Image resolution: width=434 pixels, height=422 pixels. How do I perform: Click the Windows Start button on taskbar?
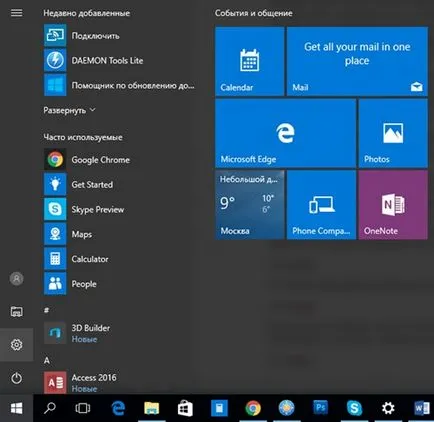[x=16, y=408]
